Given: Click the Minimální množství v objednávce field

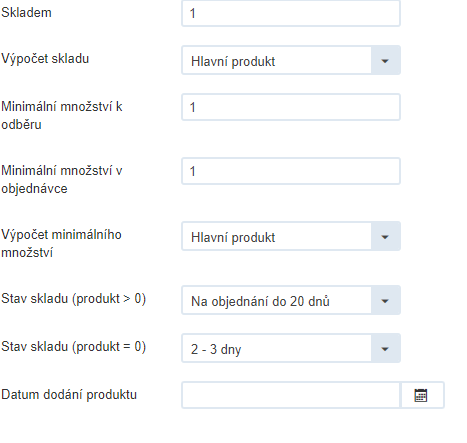Looking at the screenshot, I should click(x=291, y=171).
